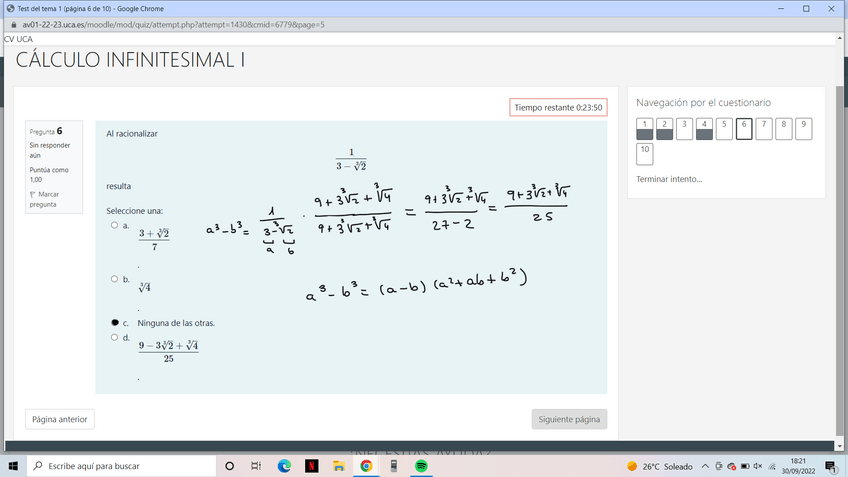The image size is (848, 477).
Task: Open Spotify from taskbar
Action: [421, 466]
